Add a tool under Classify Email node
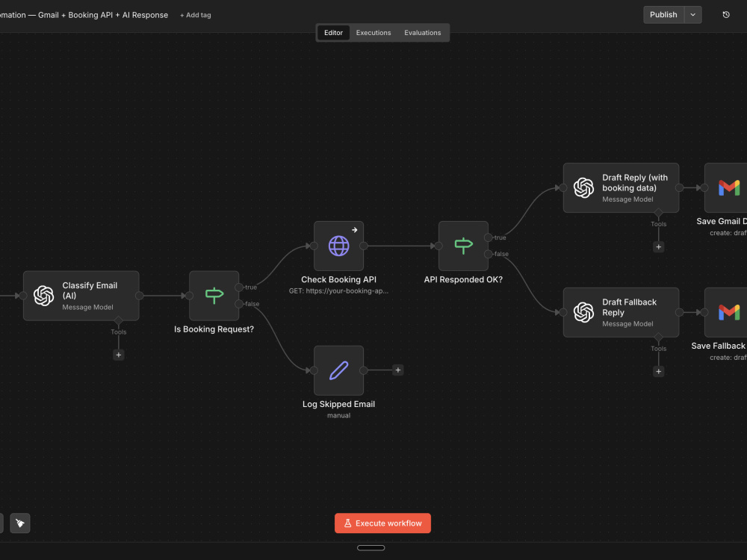 tap(119, 355)
